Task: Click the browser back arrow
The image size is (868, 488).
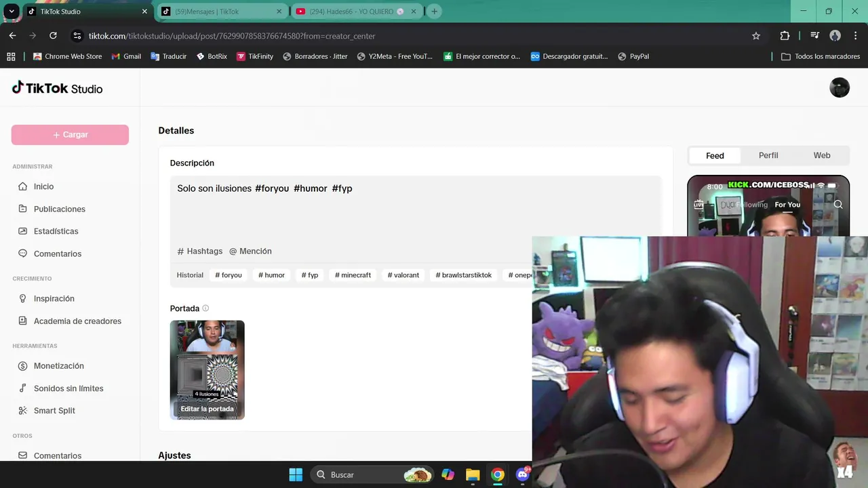Action: [x=12, y=35]
